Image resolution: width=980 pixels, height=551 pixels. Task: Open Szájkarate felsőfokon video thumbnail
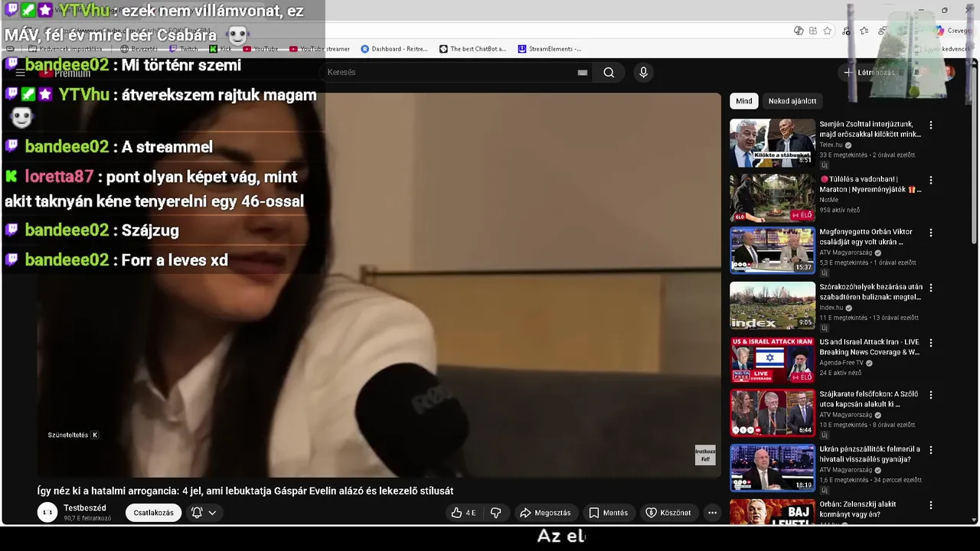coord(773,413)
